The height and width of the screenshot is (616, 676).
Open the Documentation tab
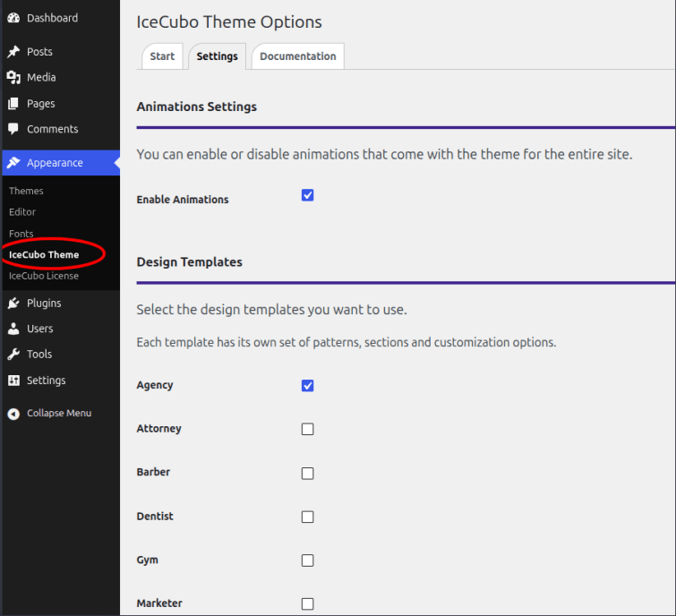[298, 56]
